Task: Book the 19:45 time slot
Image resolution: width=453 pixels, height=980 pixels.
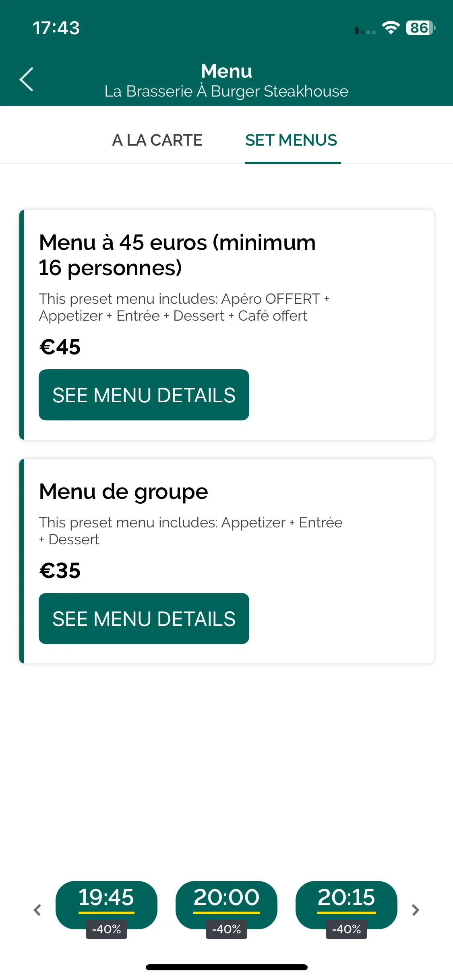Action: pos(106,905)
